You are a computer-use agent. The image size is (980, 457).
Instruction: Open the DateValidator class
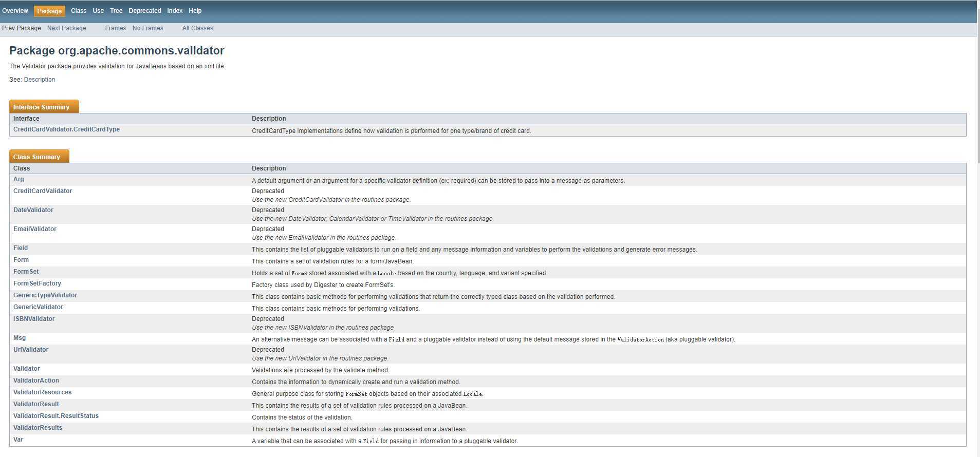(x=33, y=210)
